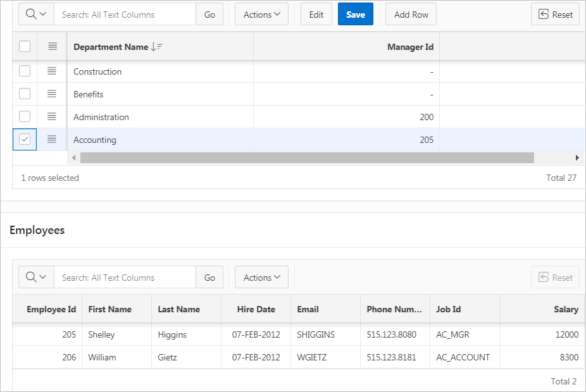Click left arrow of horizontal scrollbar

(x=74, y=157)
